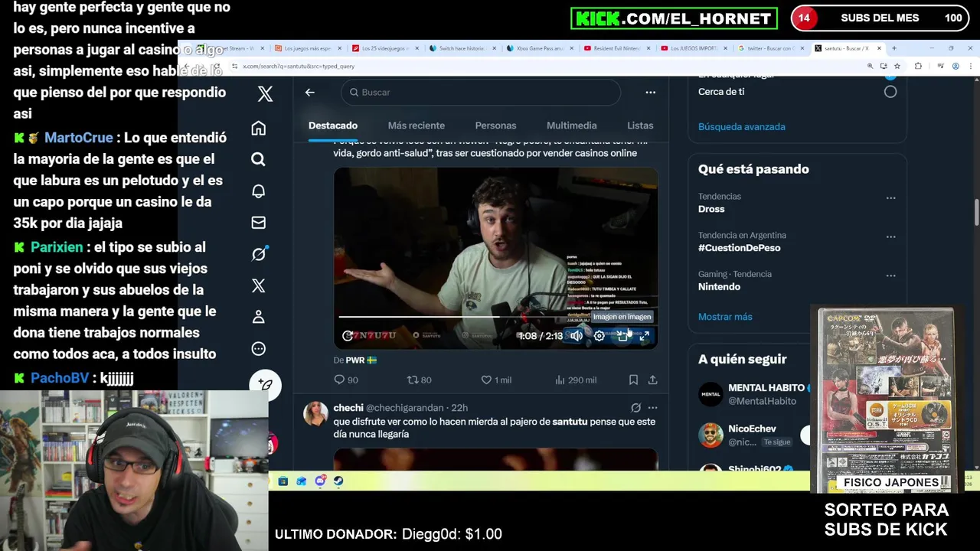Open Messages envelope icon
980x551 pixels.
[x=259, y=222]
